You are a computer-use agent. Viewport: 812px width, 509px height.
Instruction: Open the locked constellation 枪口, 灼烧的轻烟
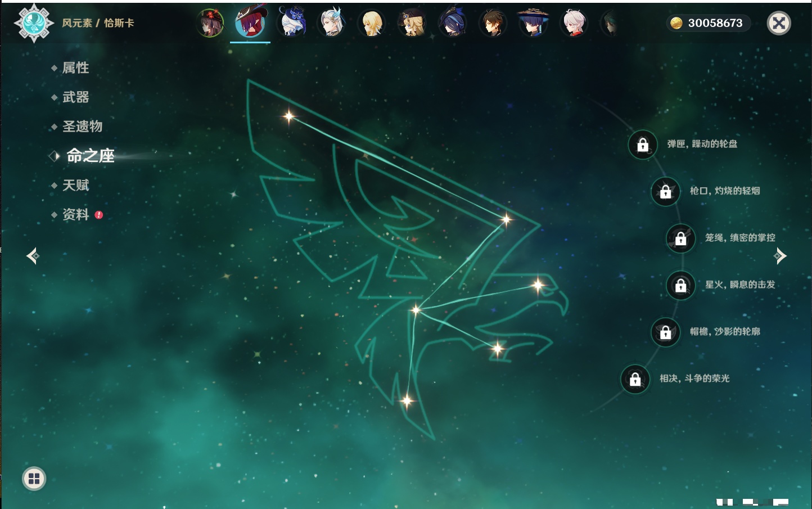click(666, 191)
